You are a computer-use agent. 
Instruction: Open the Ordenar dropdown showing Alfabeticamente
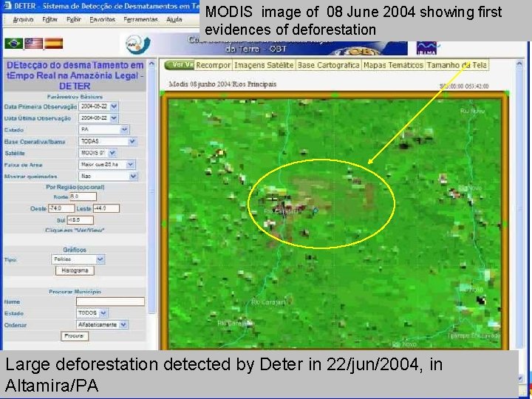102,324
